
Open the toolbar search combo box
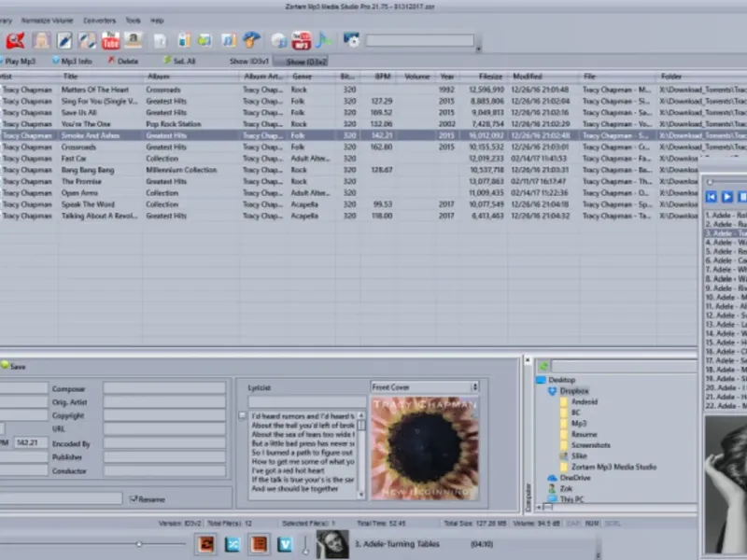coord(419,41)
